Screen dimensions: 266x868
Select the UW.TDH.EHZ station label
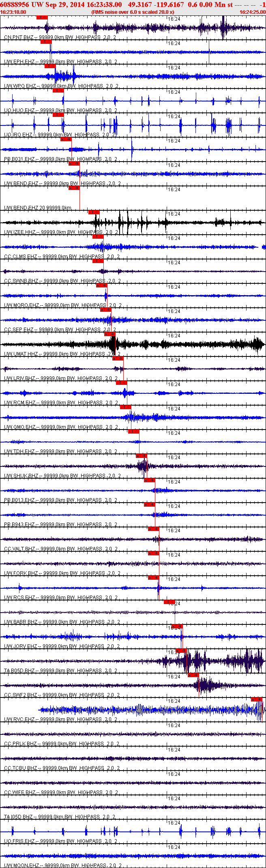coord(60,451)
